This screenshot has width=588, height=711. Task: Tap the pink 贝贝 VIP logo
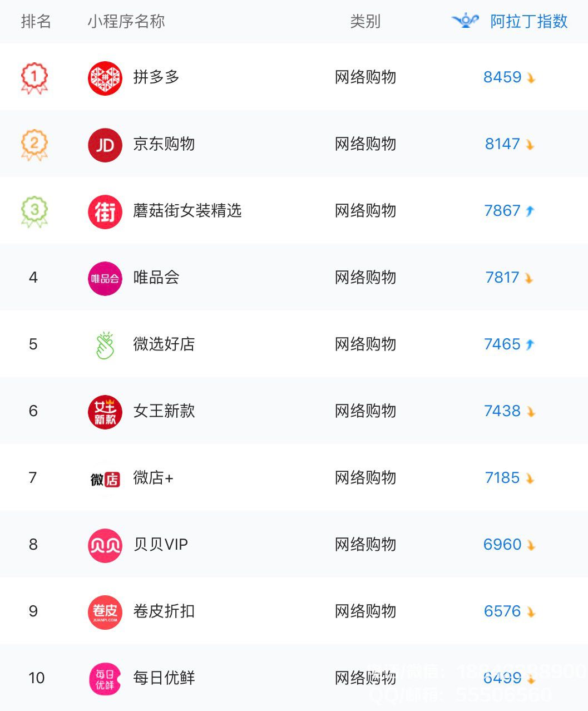pyautogui.click(x=105, y=545)
